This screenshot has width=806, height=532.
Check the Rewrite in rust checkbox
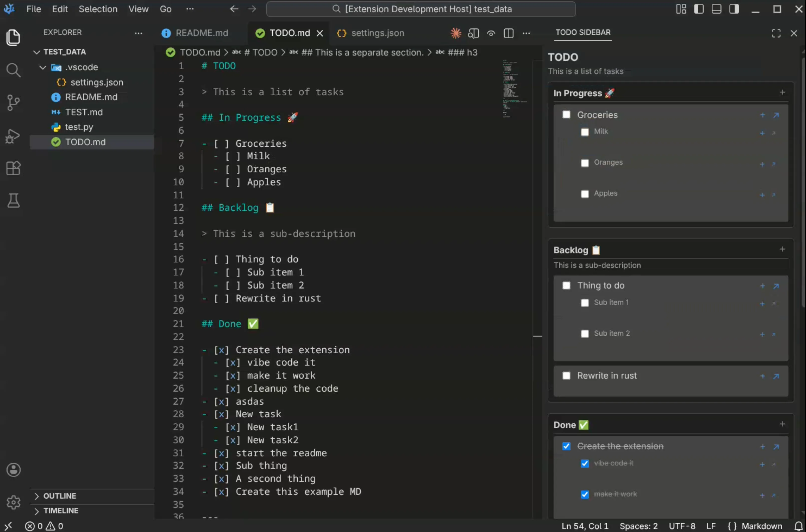pyautogui.click(x=566, y=376)
